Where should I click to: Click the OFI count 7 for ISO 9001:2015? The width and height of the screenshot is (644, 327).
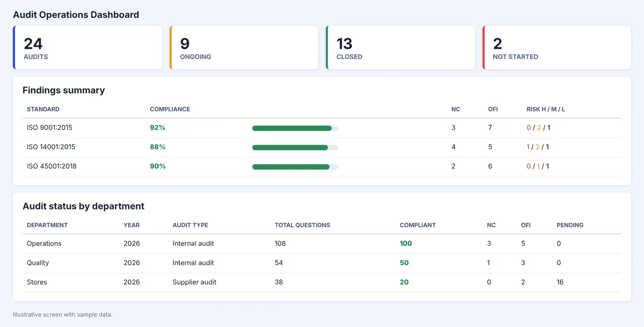coord(490,128)
